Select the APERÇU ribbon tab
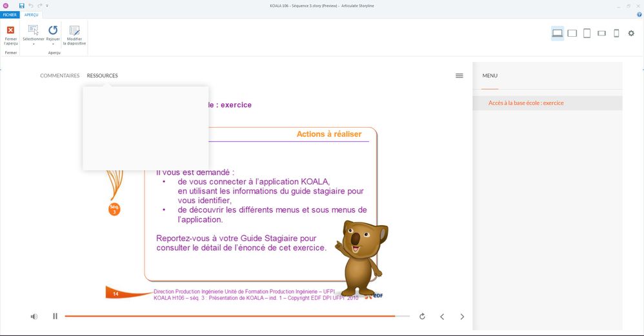This screenshot has width=644, height=336. (31, 15)
